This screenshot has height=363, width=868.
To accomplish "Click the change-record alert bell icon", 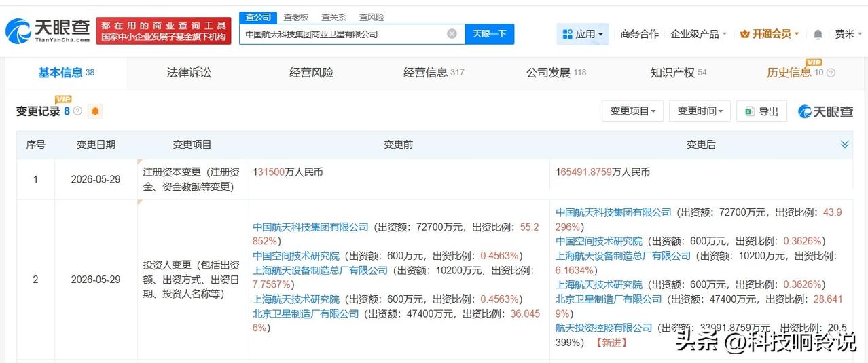I will [x=95, y=111].
